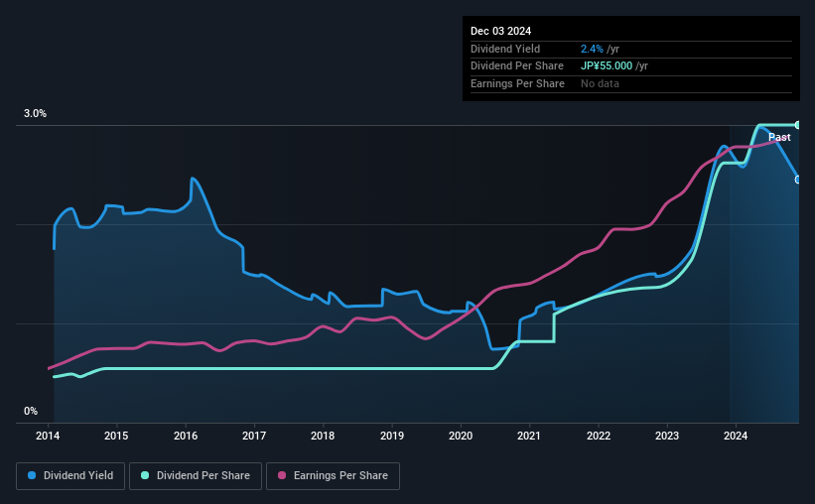Click the 2016 x-axis label
815x504 pixels.
185,436
